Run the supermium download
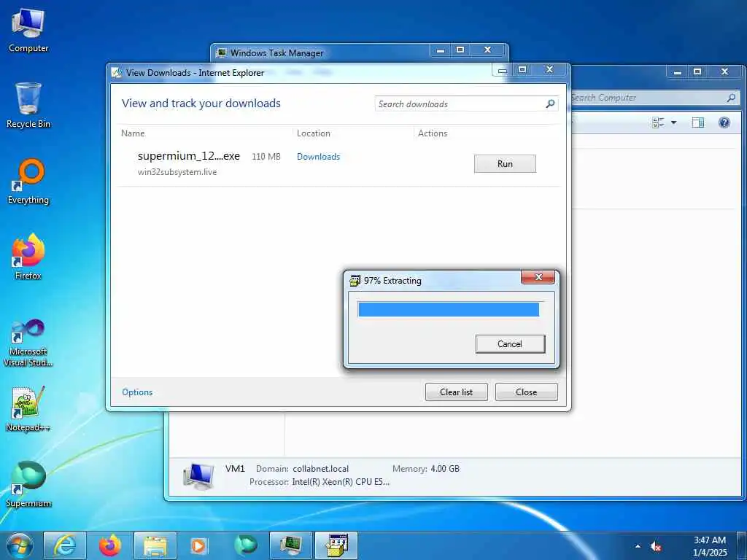Image resolution: width=747 pixels, height=560 pixels. pos(505,164)
